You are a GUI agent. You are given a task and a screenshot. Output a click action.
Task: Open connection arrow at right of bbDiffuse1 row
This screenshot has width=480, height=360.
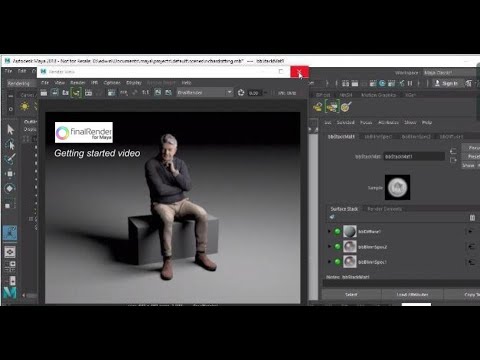click(471, 231)
